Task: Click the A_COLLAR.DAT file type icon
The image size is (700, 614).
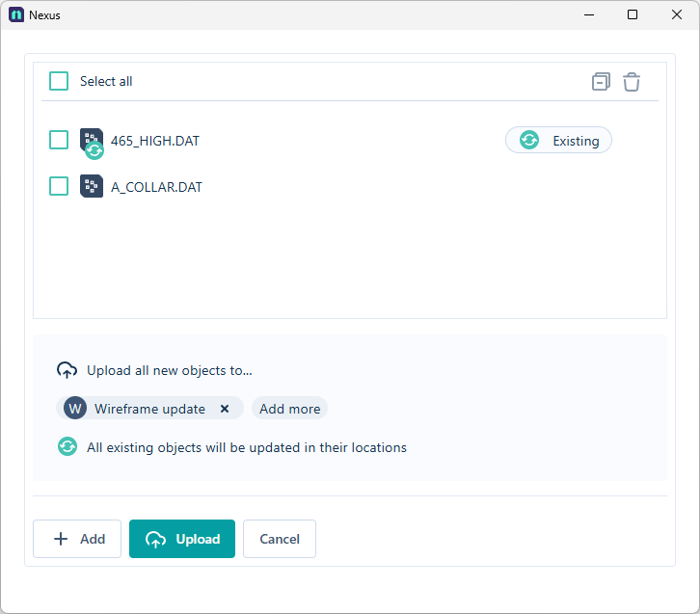Action: click(92, 186)
